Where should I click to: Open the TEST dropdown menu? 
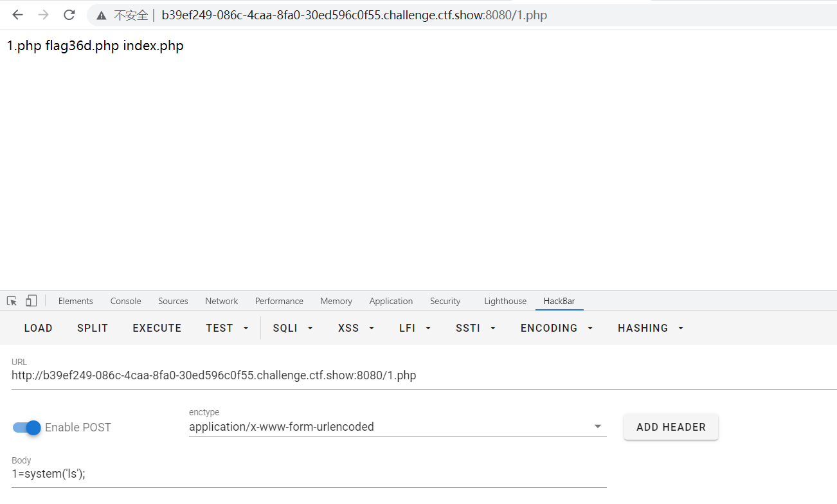pyautogui.click(x=227, y=328)
